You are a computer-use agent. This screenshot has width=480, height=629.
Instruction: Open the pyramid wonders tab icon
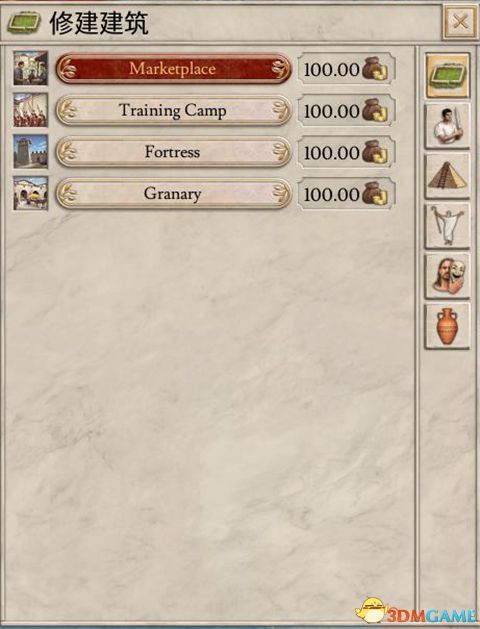[x=447, y=176]
